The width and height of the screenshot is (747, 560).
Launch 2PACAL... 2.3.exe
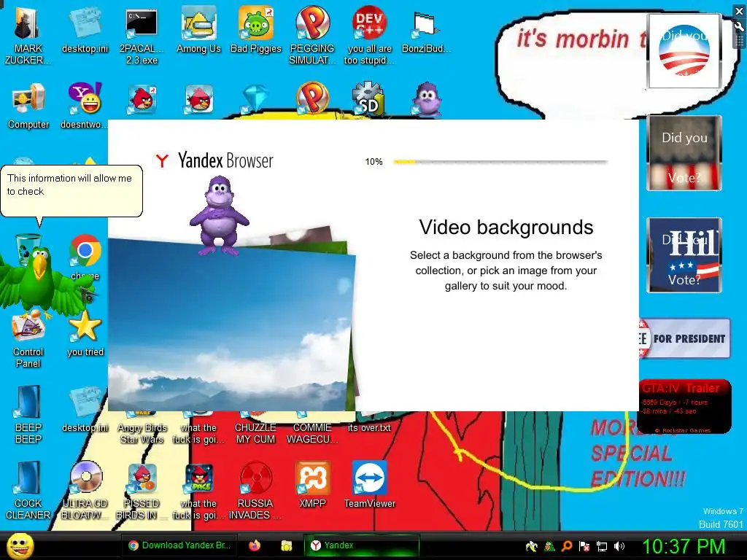click(x=142, y=36)
